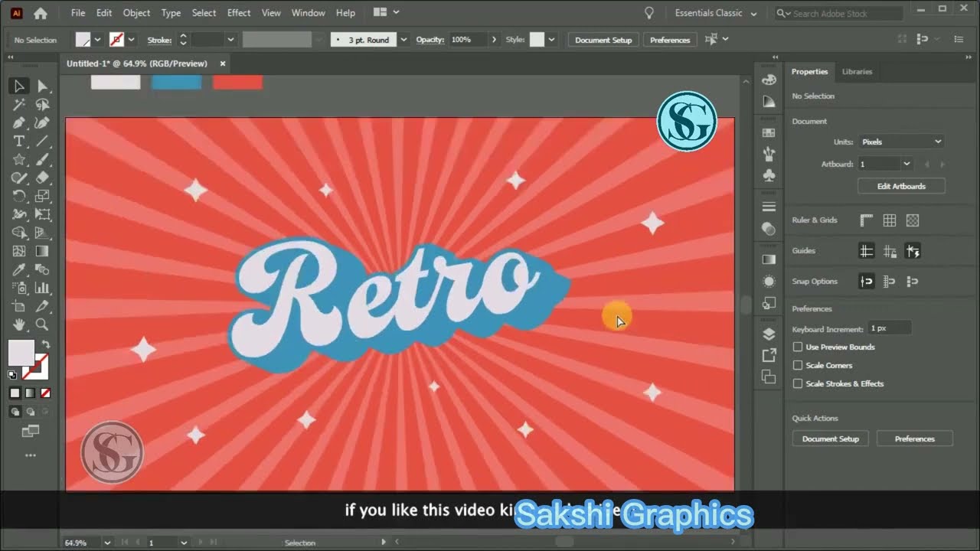Select the Hand tool

19,325
